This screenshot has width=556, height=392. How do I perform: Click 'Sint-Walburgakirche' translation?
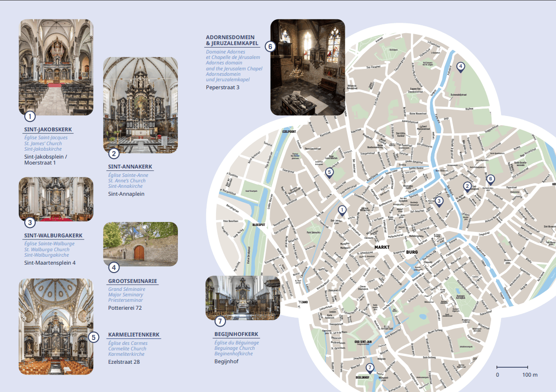(47, 255)
